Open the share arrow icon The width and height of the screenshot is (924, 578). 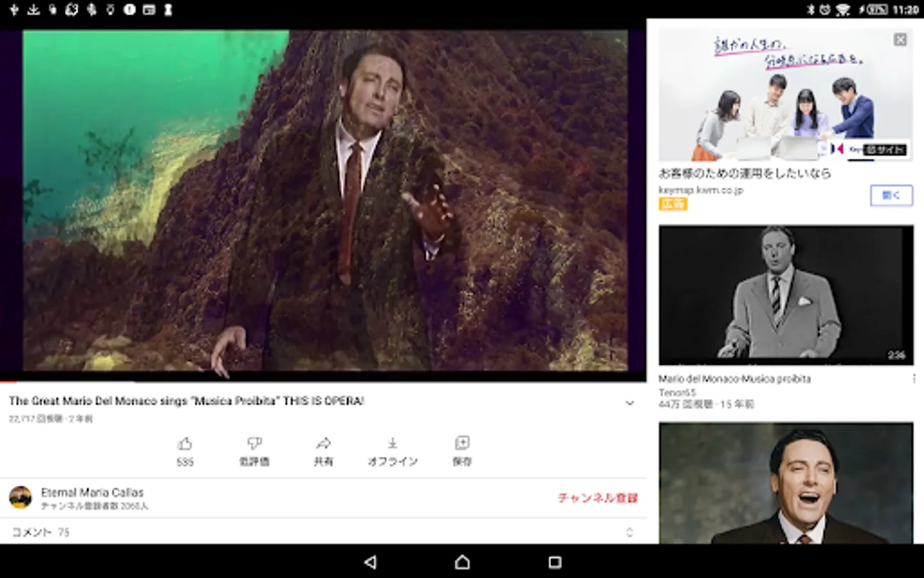(x=323, y=443)
